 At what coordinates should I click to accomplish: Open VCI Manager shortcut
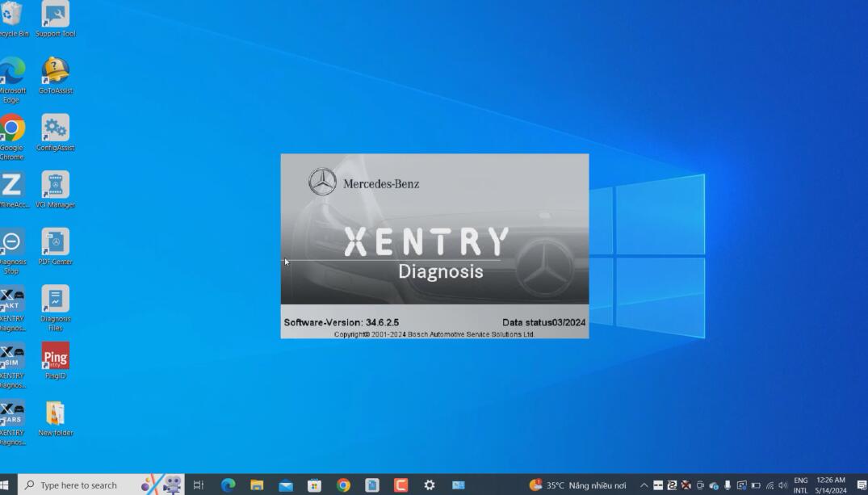[56, 190]
